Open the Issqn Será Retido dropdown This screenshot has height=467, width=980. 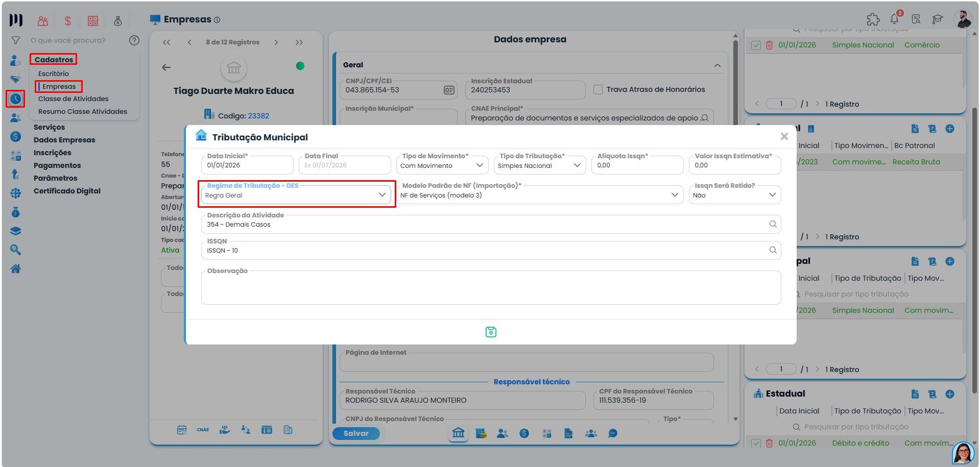click(735, 195)
